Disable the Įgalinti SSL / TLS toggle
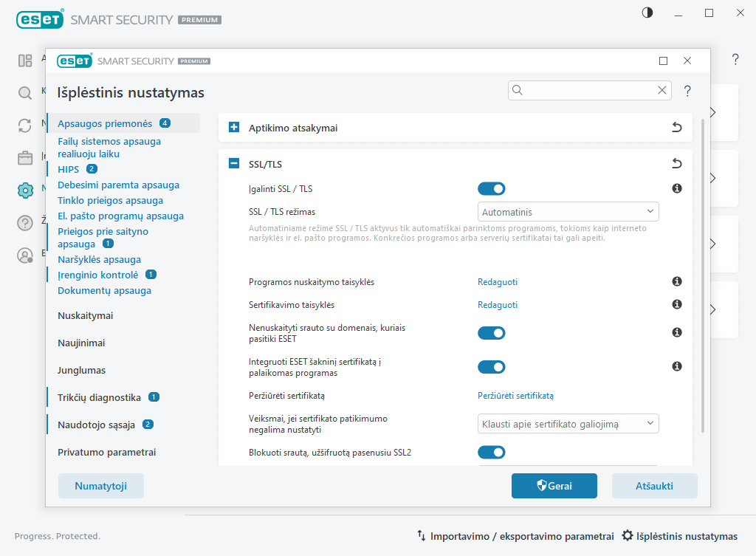The image size is (756, 556). (x=492, y=188)
